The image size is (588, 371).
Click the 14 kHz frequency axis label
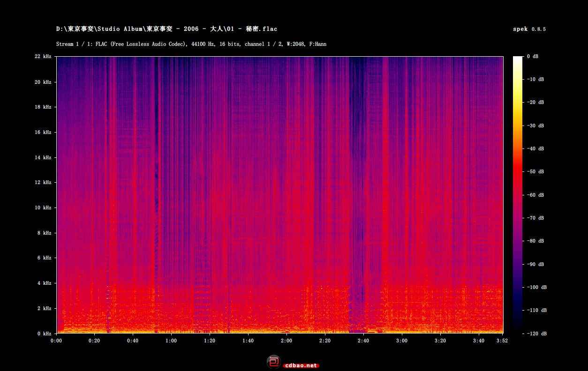tap(43, 157)
